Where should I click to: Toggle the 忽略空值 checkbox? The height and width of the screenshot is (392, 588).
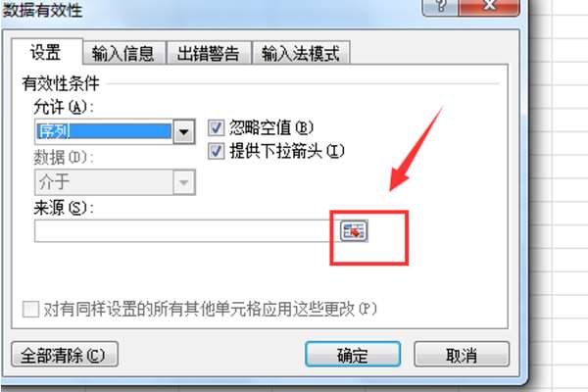pyautogui.click(x=216, y=127)
